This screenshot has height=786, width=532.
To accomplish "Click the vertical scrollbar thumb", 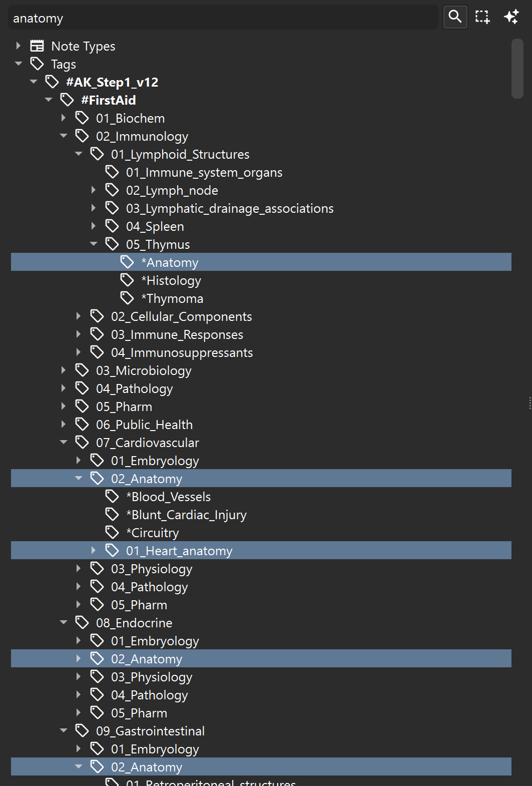I will pyautogui.click(x=517, y=69).
